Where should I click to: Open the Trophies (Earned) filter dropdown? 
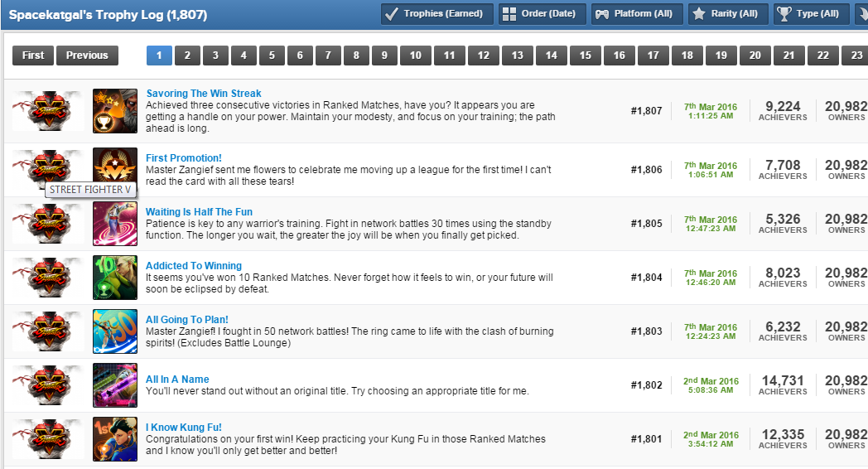pyautogui.click(x=436, y=14)
